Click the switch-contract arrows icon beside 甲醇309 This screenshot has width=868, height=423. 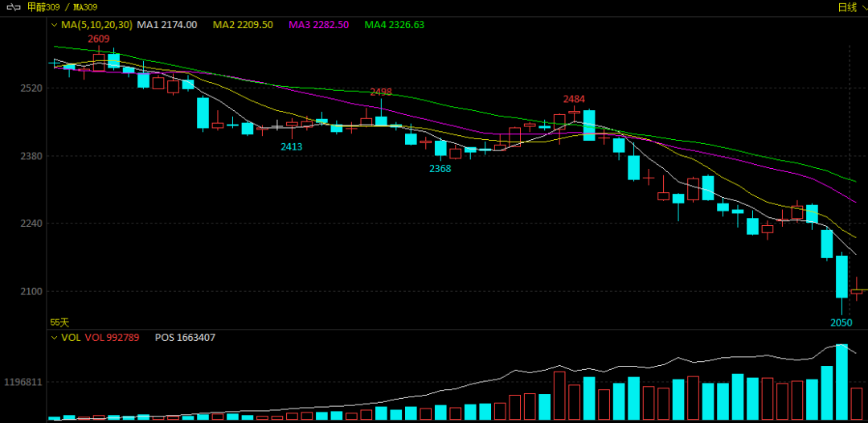coord(14,7)
